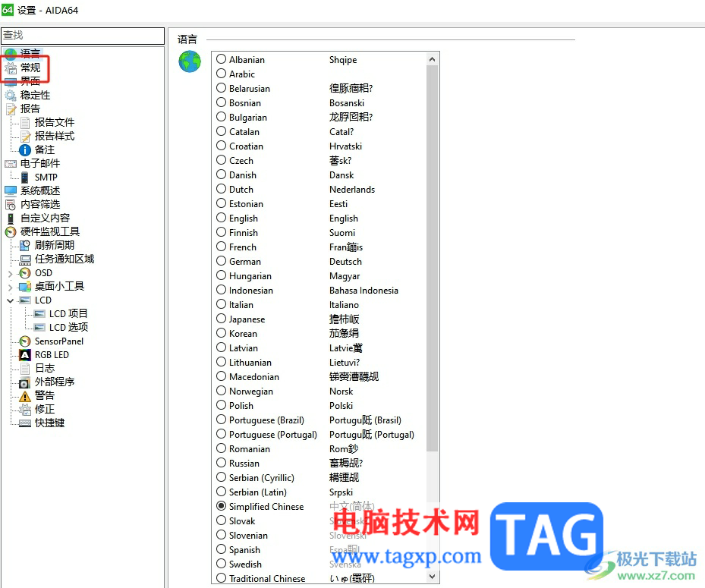
Task: Expand the OSD tree node
Action: point(11,273)
